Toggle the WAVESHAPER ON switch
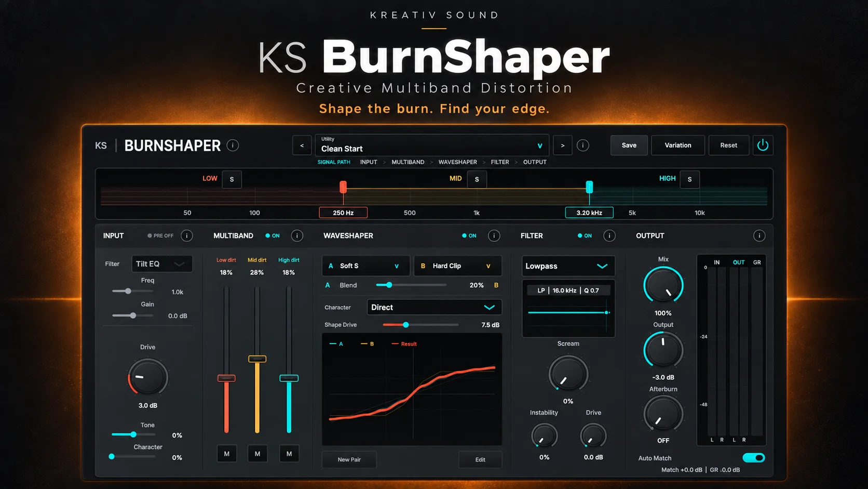The height and width of the screenshot is (489, 868). 469,235
